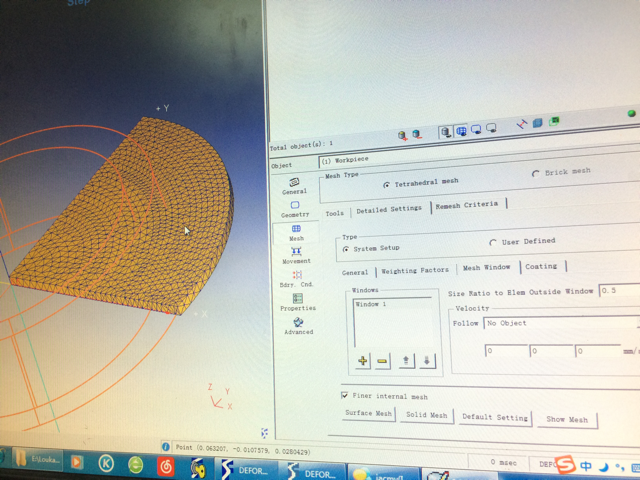
Task: Open the Geometry object section
Action: [x=295, y=209]
